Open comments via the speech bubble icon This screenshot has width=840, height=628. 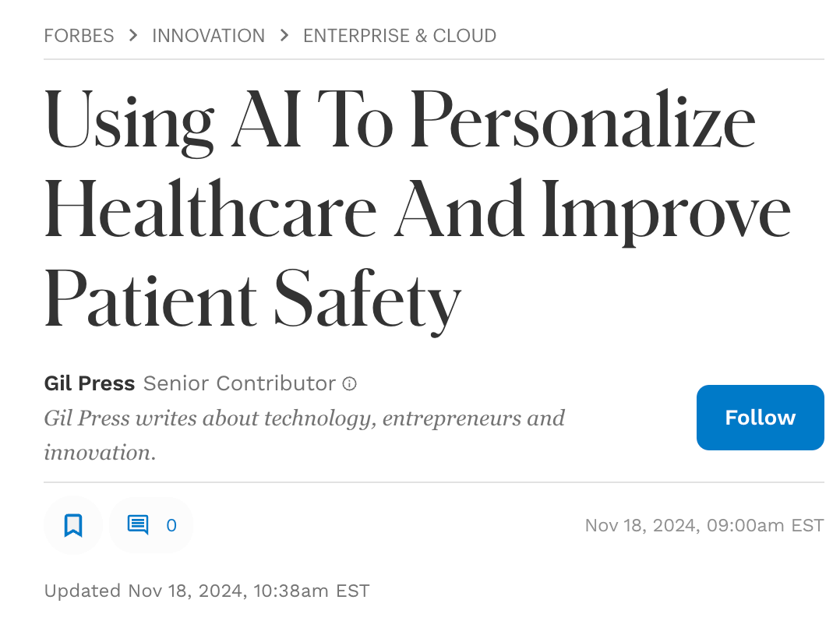click(138, 525)
